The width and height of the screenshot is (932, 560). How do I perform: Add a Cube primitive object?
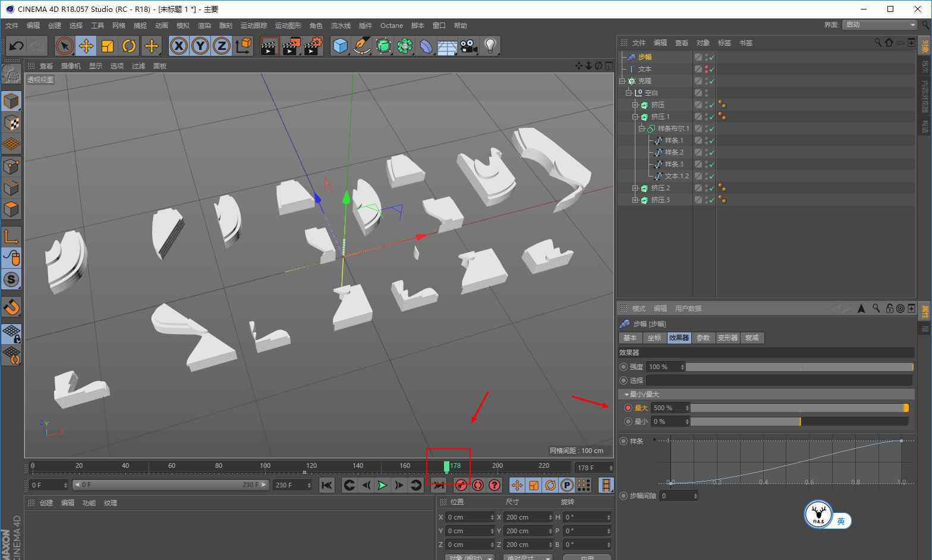340,46
